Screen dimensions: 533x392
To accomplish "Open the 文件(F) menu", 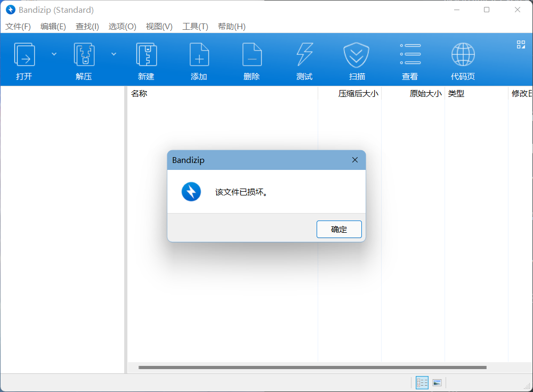I will 18,27.
